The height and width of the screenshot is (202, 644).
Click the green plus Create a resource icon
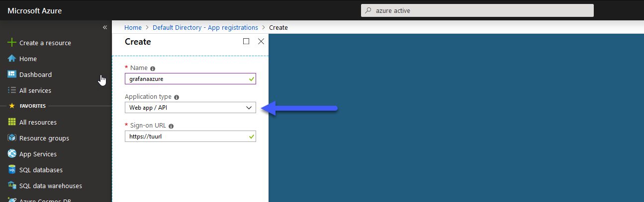(12, 43)
